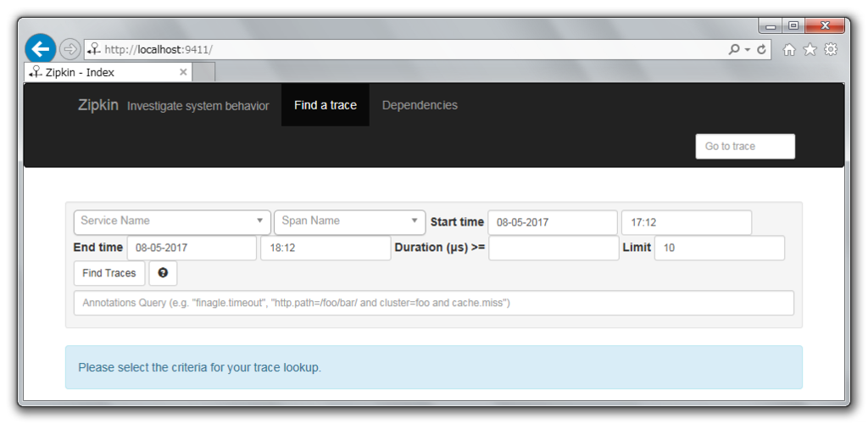Maximize the browser window
The image size is (868, 424).
coord(793,25)
